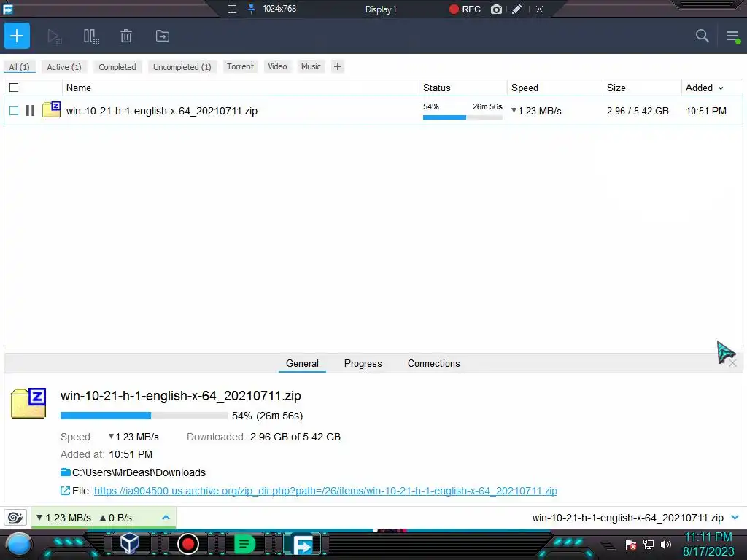Expand the speed panel chevron in the status bar
747x560 pixels.
pyautogui.click(x=166, y=518)
